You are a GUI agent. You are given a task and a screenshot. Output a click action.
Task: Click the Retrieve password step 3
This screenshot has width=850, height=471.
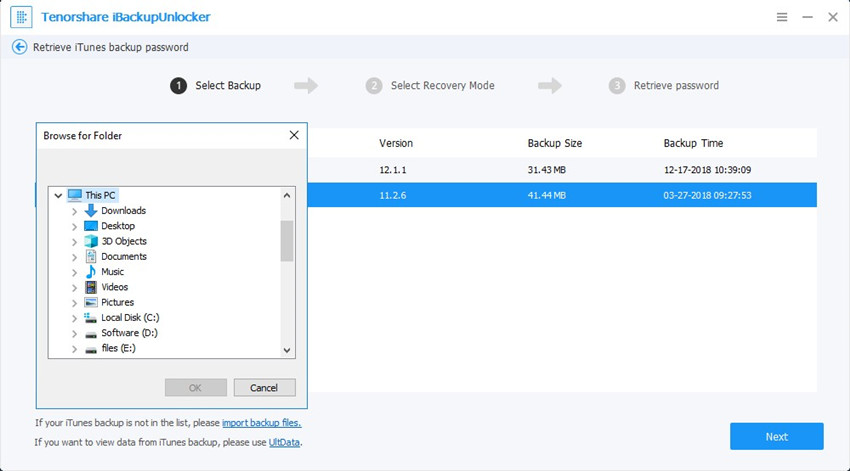[x=664, y=86]
